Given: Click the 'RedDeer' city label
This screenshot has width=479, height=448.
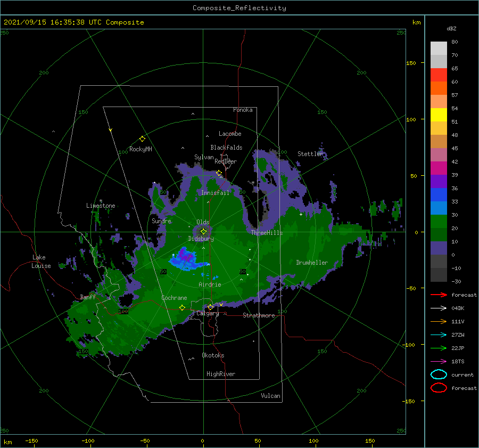Looking at the screenshot, I should tap(226, 161).
